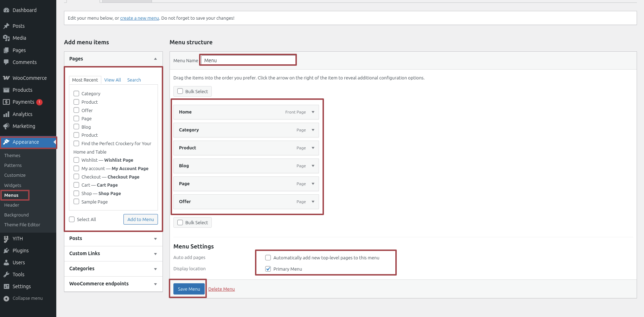Image resolution: width=644 pixels, height=317 pixels.
Task: Click the Save Menu button
Action: click(189, 289)
